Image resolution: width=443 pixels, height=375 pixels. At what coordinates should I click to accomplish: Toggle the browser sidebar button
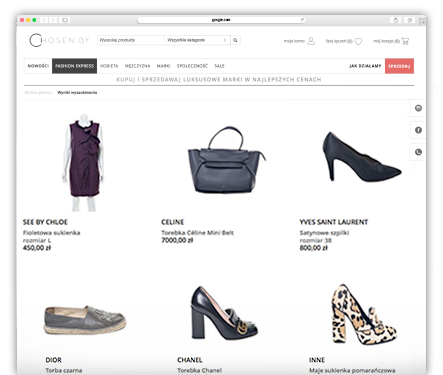tap(65, 20)
